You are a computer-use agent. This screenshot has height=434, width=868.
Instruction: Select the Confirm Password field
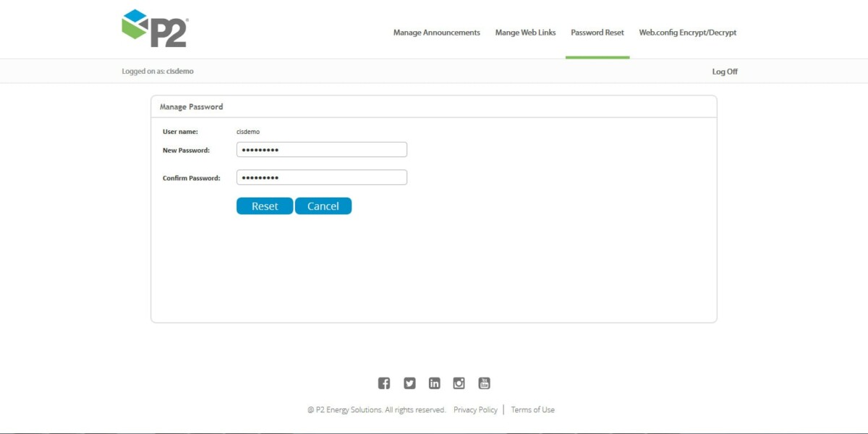[x=322, y=176]
